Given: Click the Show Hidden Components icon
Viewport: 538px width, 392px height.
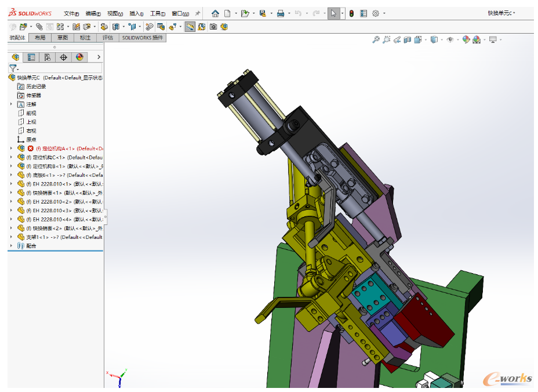Looking at the screenshot, I should point(104,27).
